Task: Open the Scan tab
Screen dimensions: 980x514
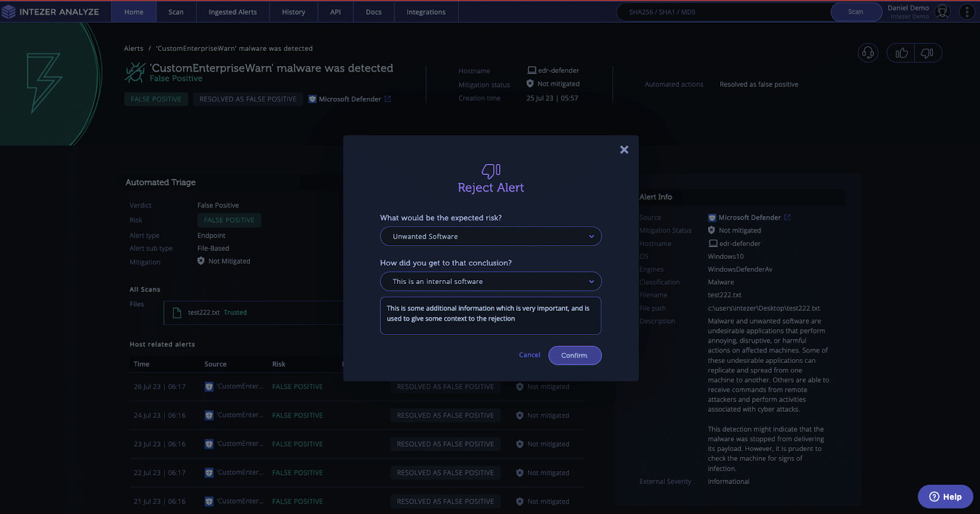Action: pos(176,12)
